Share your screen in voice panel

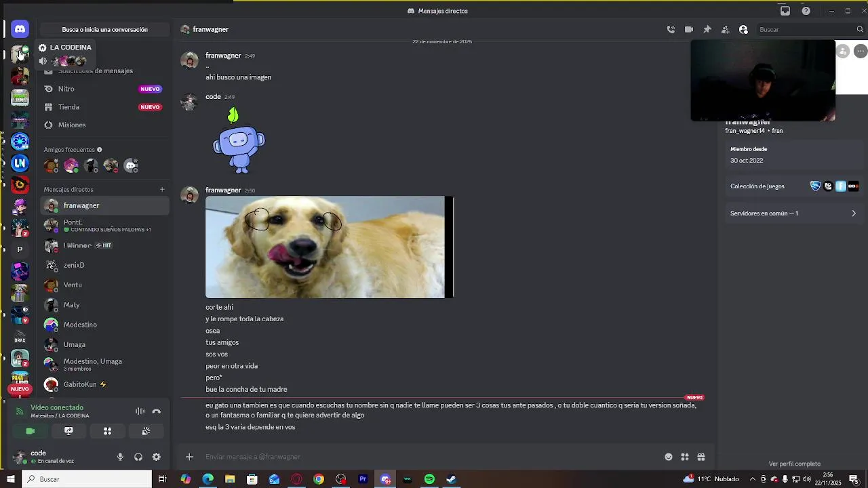pyautogui.click(x=68, y=431)
